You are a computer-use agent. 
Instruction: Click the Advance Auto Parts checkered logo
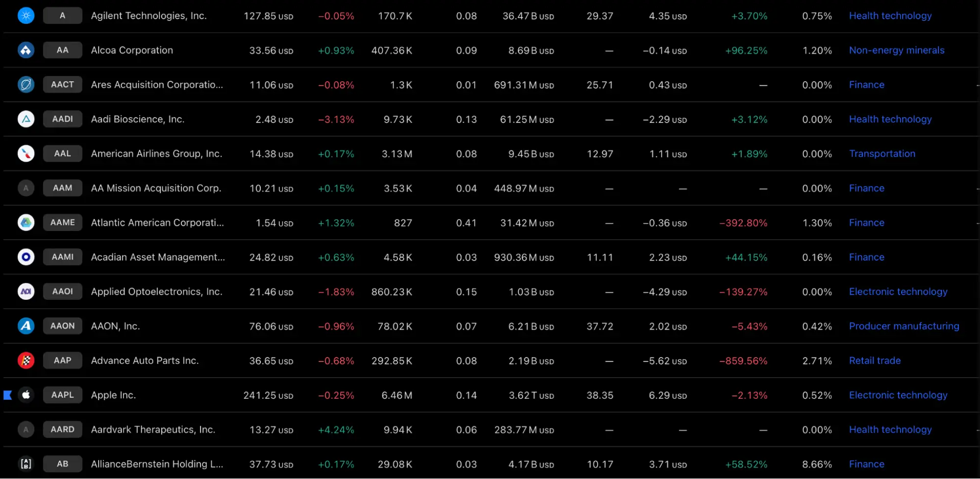(26, 360)
